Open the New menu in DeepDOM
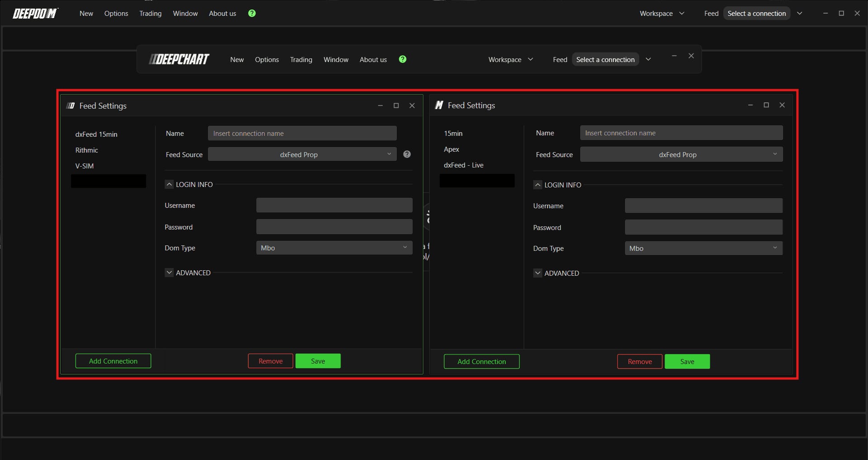Viewport: 868px width, 460px height. click(x=86, y=14)
